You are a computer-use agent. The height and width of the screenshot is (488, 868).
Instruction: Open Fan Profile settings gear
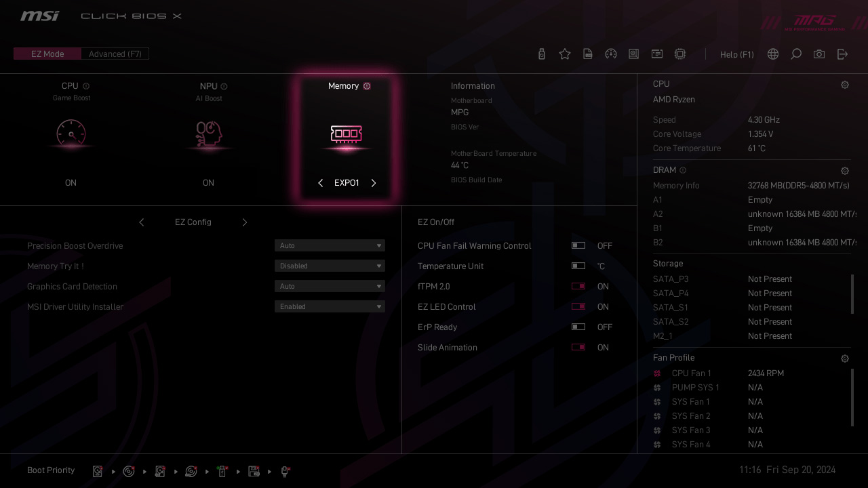845,359
